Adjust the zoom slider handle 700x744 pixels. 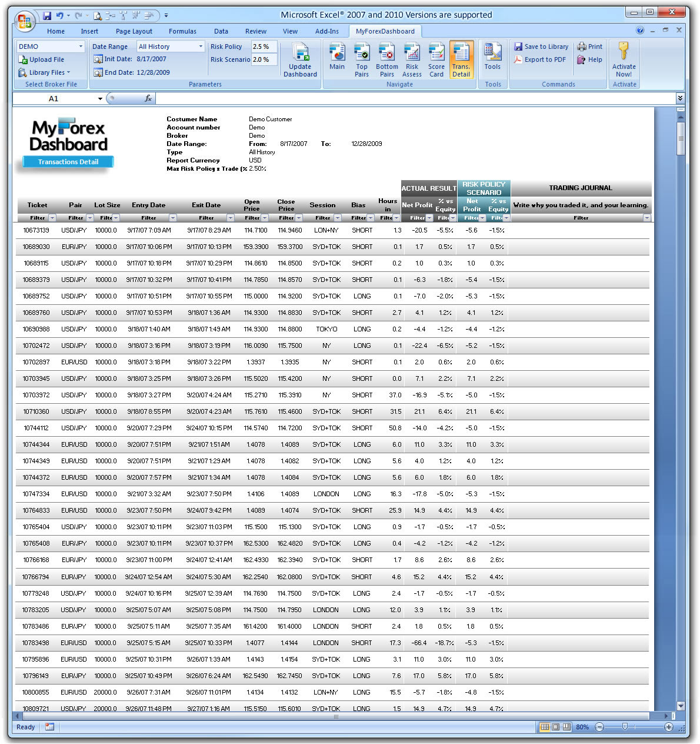tap(625, 728)
